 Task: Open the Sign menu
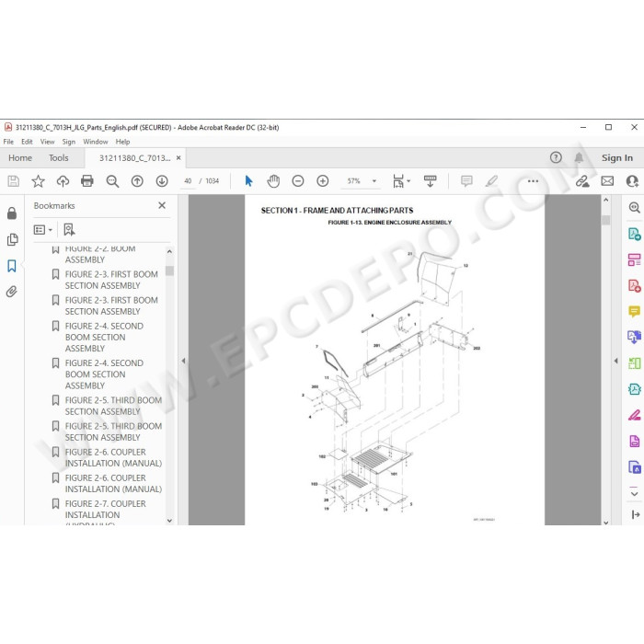tap(69, 142)
